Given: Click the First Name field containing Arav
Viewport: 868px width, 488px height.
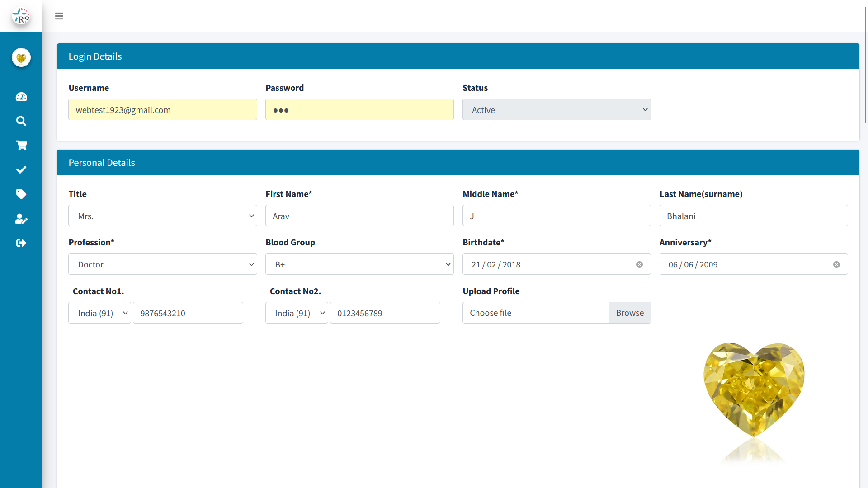Looking at the screenshot, I should coord(359,216).
